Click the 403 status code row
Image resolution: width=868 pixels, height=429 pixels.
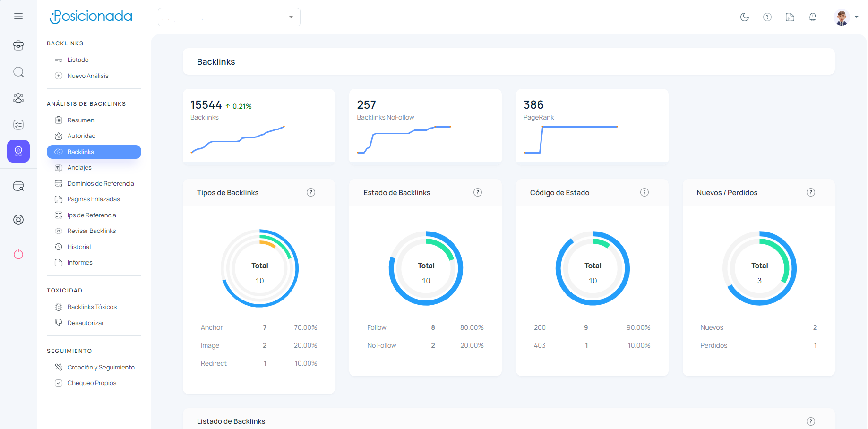coord(592,345)
